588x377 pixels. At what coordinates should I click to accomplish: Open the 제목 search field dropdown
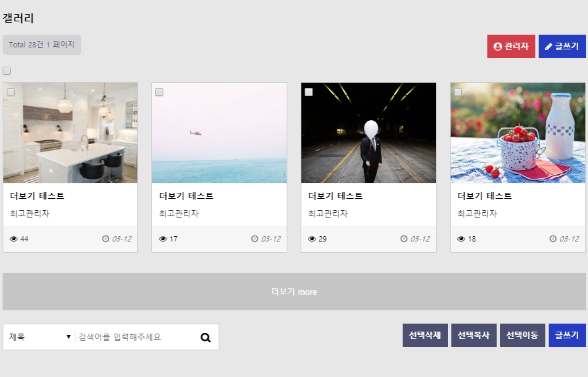39,337
